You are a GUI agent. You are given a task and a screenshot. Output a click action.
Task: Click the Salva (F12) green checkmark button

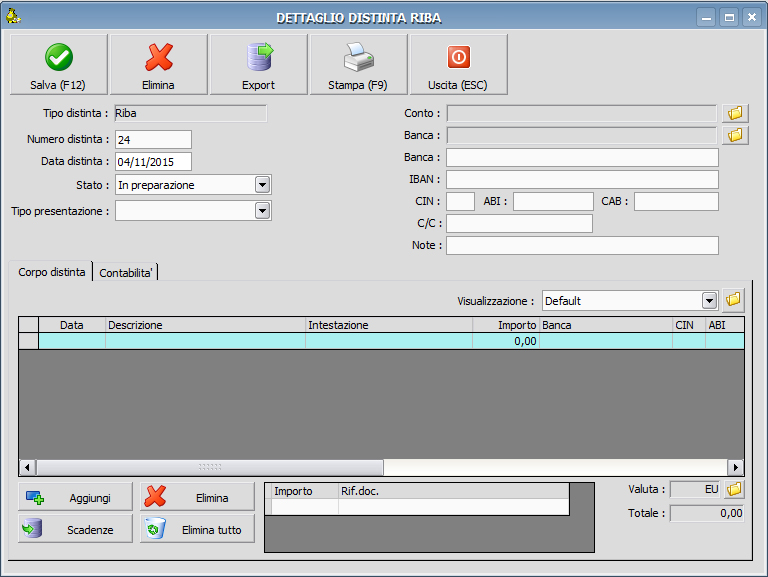click(x=59, y=64)
